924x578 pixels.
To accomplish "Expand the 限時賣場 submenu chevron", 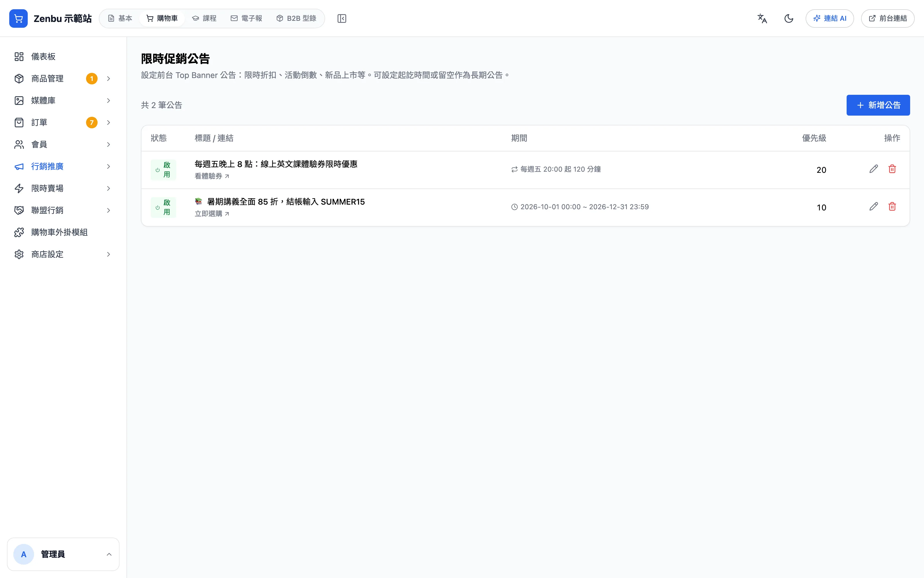I will coord(109,188).
